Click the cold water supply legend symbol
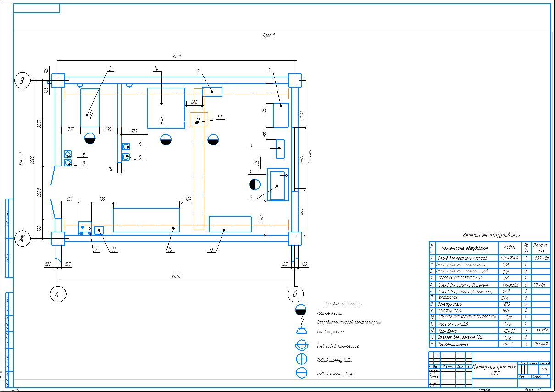Screen dimensions: 555x392 301,373
